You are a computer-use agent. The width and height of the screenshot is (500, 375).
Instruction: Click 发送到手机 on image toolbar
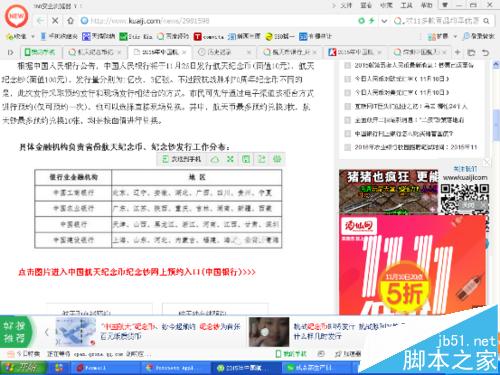click(182, 159)
